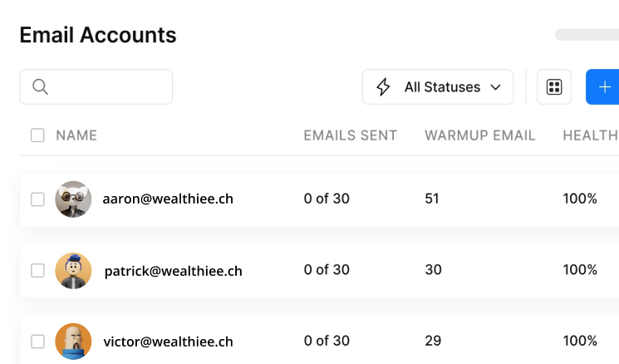The height and width of the screenshot is (364, 619).
Task: Toggle the select-all checkbox in header
Action: coord(37,135)
